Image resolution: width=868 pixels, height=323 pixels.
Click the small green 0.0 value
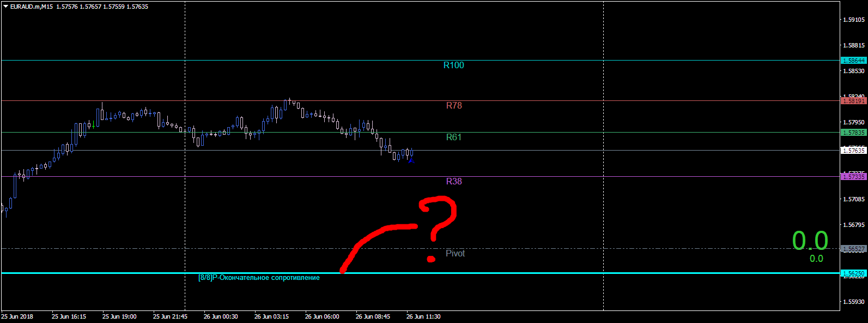coord(816,259)
